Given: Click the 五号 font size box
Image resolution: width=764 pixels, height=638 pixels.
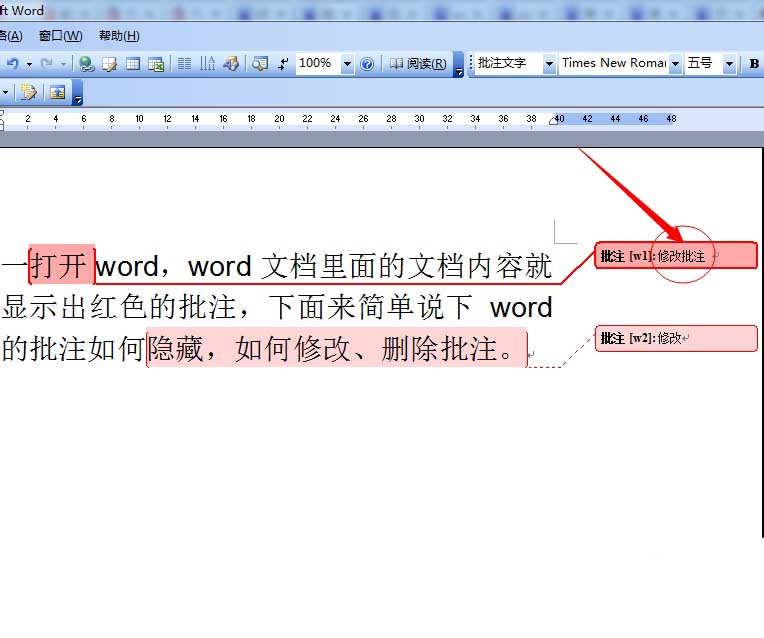Looking at the screenshot, I should point(704,63).
